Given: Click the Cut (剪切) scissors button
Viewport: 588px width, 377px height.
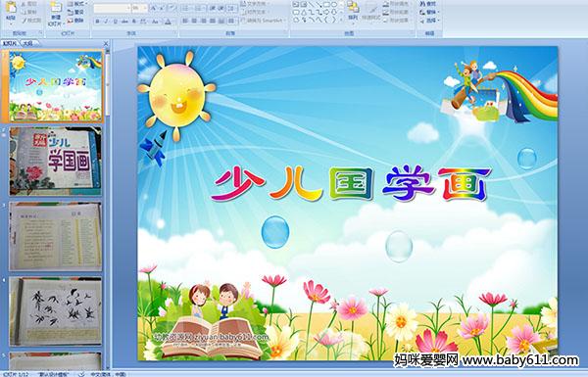Looking at the screenshot, I should (x=28, y=4).
